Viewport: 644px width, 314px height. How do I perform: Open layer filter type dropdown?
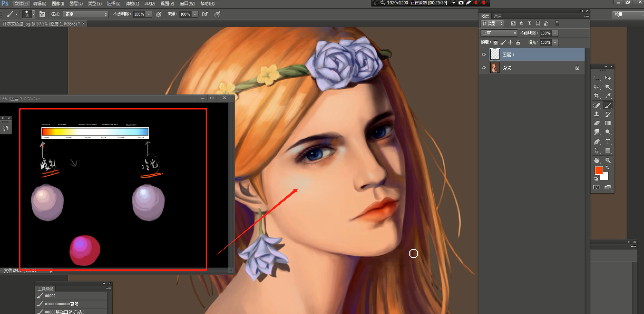pos(492,23)
